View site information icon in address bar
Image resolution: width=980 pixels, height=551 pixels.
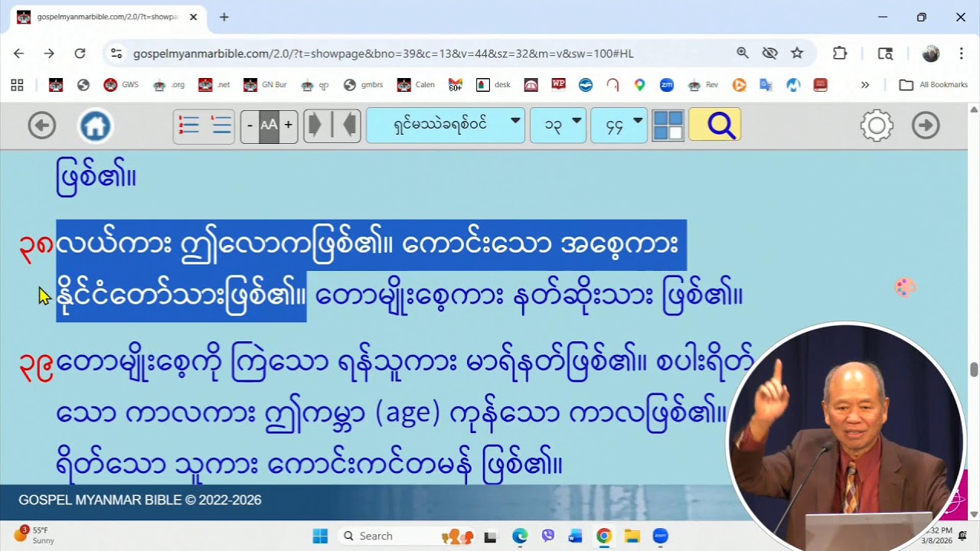tap(116, 54)
